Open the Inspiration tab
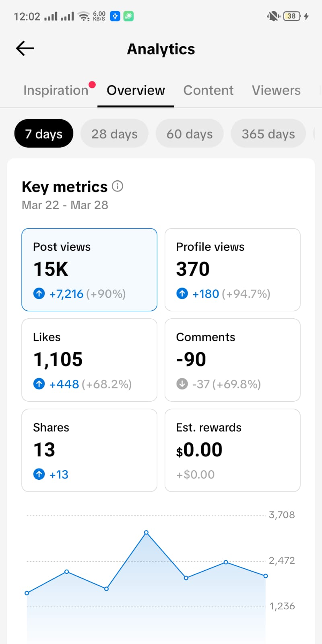The height and width of the screenshot is (644, 322). click(x=56, y=90)
